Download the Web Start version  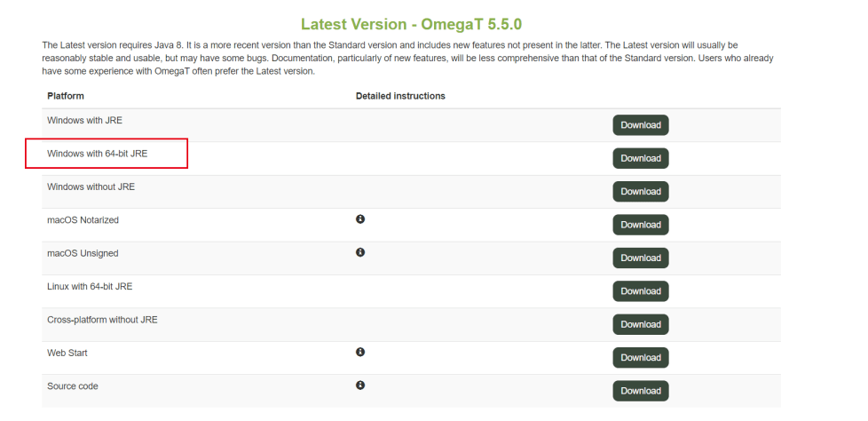[x=641, y=358]
